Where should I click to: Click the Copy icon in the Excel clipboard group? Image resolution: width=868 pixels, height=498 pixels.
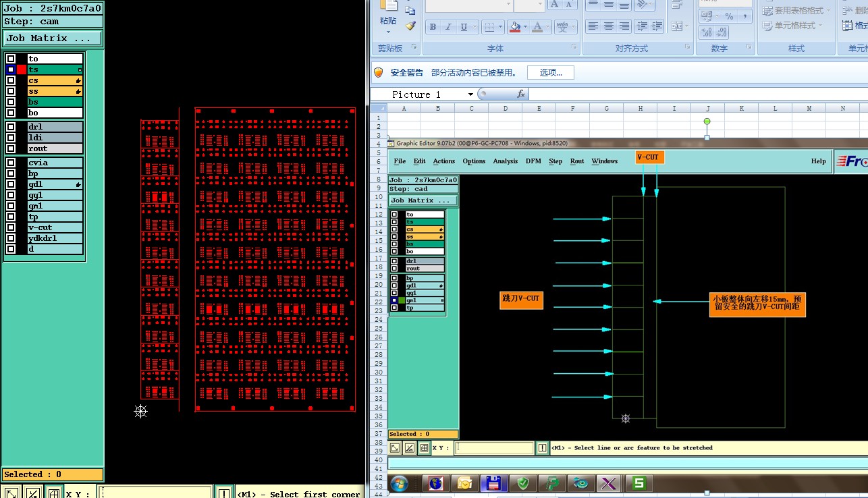pos(410,10)
